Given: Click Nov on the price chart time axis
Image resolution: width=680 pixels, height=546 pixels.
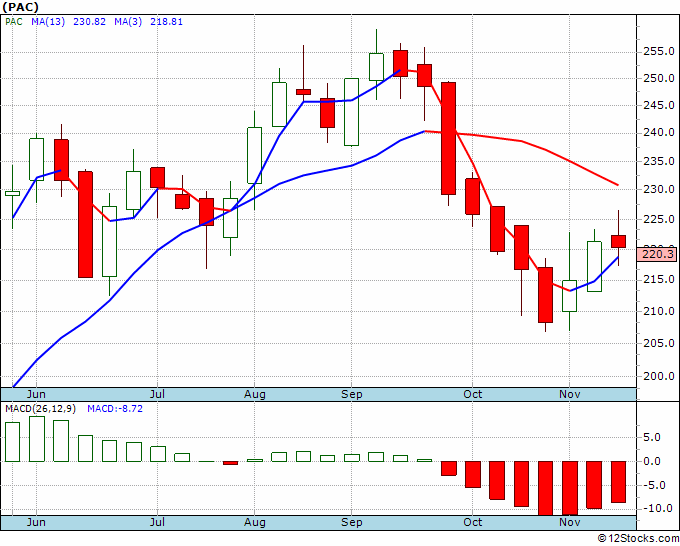Looking at the screenshot, I should point(569,394).
